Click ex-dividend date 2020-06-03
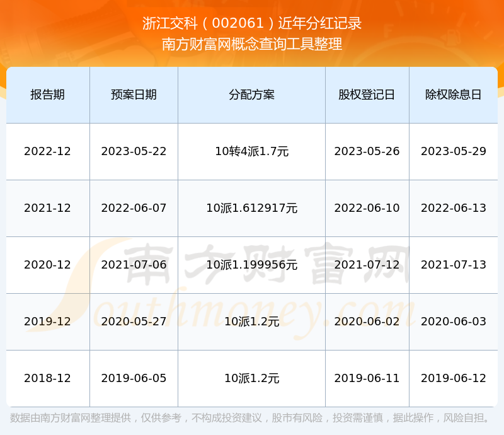 [x=453, y=322]
